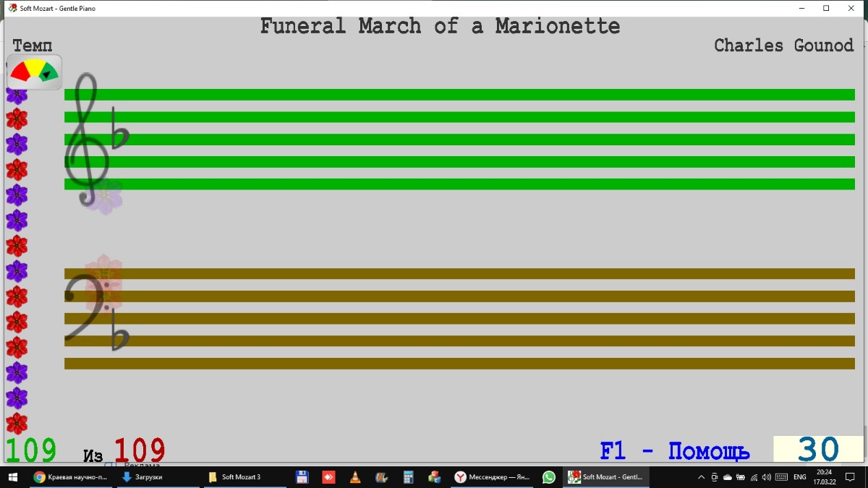Click the floppy disk icon on taskbar
The image size is (868, 488).
coord(302,477)
